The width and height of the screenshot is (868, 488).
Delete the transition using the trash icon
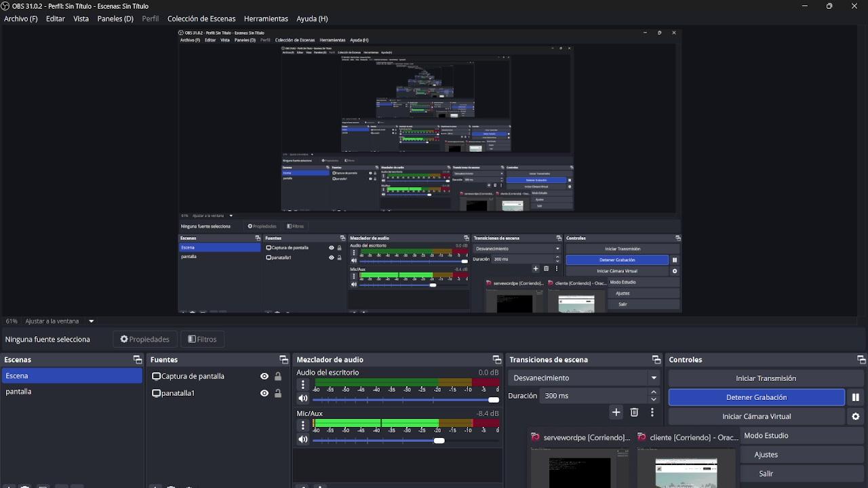point(634,412)
